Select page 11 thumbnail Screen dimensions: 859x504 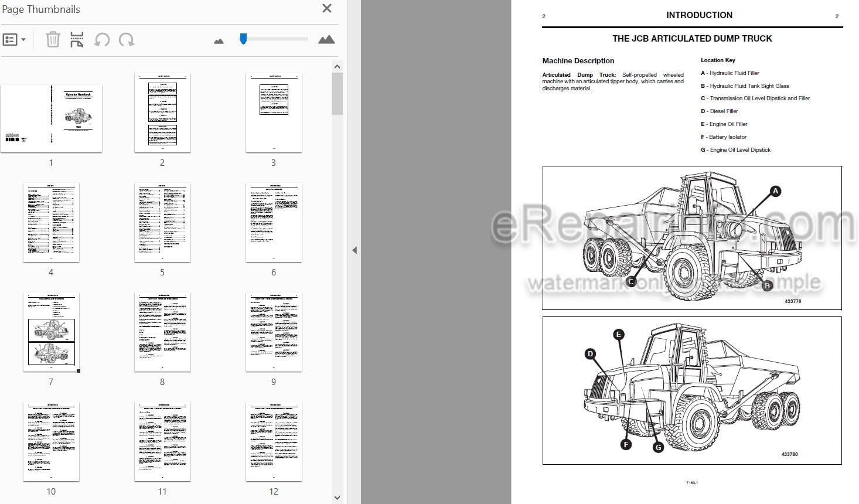(162, 441)
